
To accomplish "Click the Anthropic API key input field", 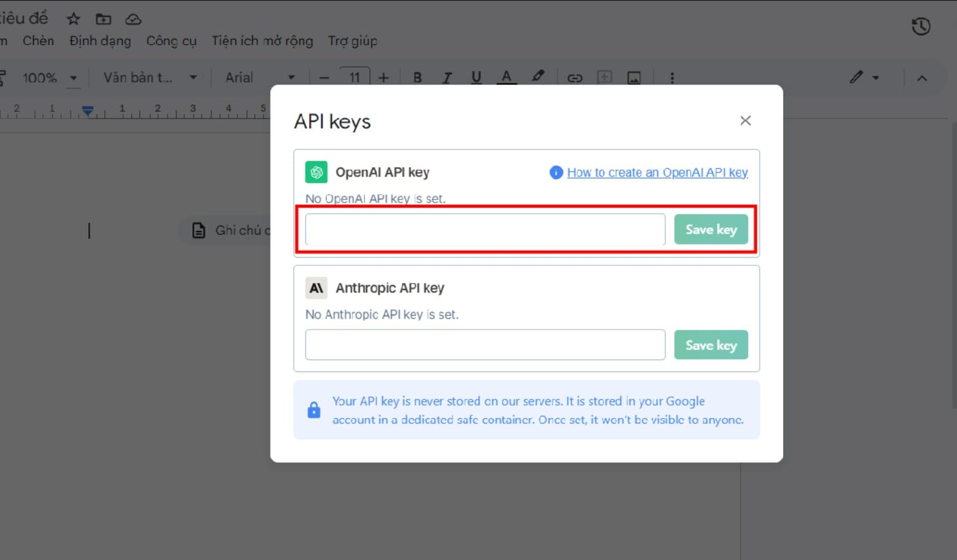I will pyautogui.click(x=485, y=345).
